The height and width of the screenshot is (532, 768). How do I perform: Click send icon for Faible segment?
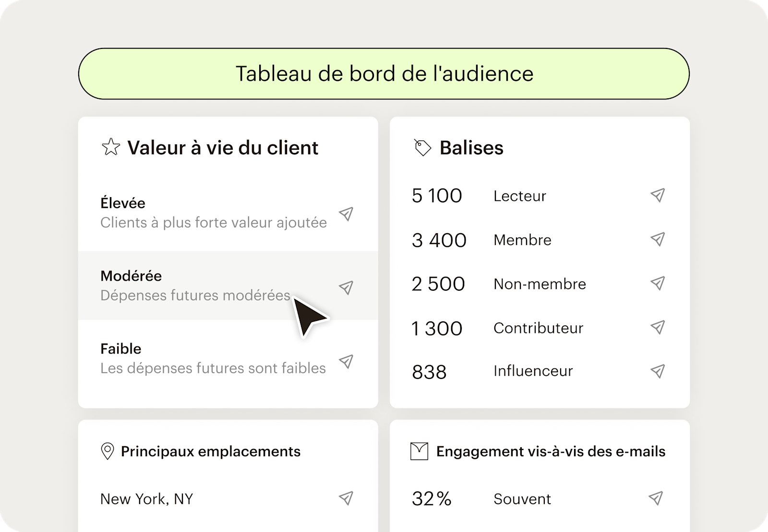346,361
